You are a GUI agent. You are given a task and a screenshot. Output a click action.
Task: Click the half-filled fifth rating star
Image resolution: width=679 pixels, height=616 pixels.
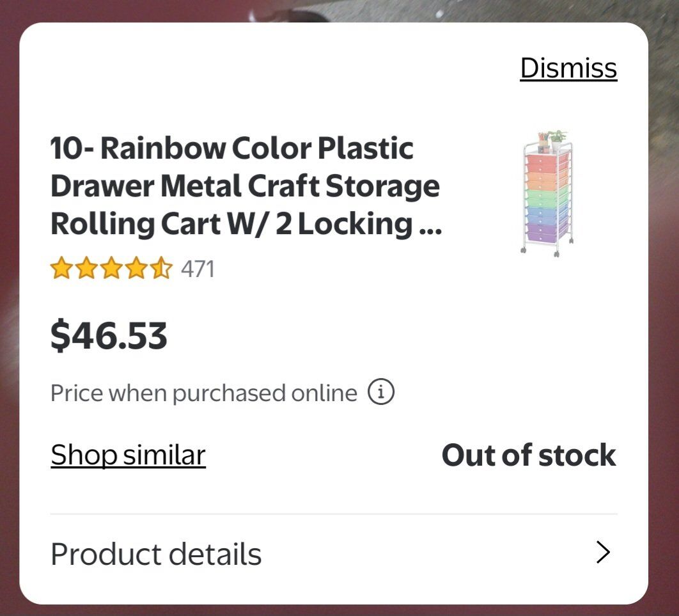[x=161, y=269]
